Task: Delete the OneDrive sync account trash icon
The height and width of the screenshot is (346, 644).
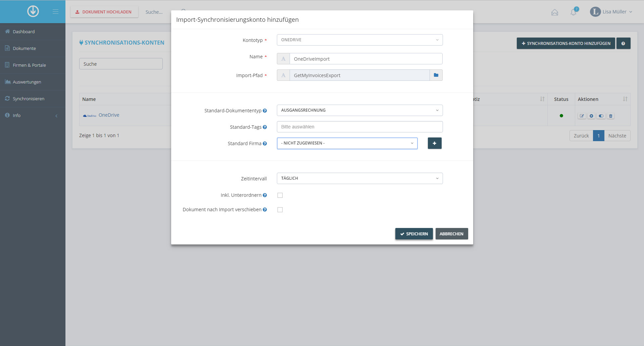Action: click(x=611, y=116)
